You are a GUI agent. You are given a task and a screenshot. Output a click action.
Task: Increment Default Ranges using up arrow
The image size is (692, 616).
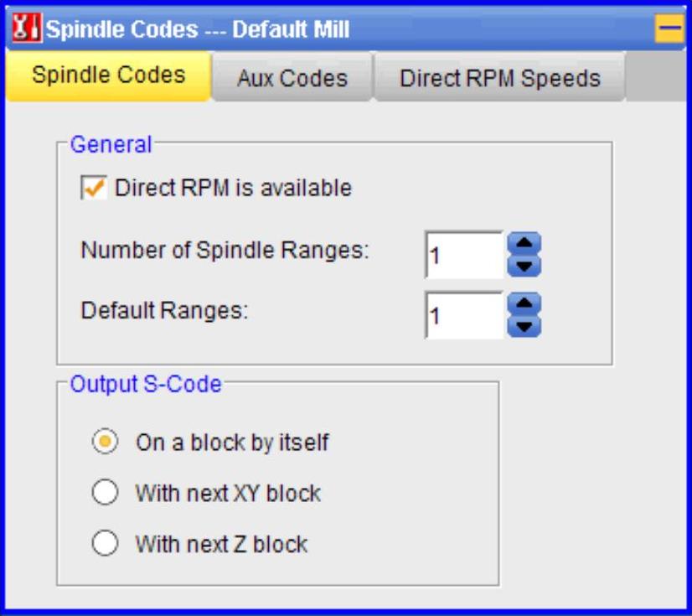[524, 303]
